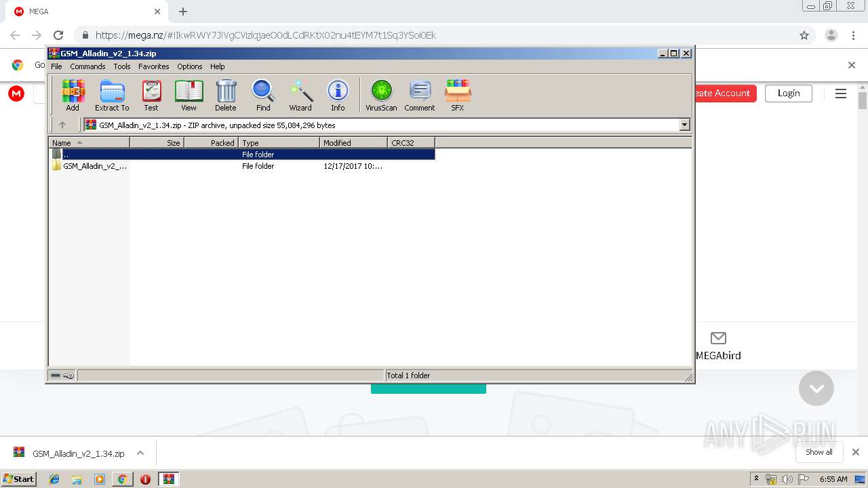The image size is (868, 488).
Task: Click the Extract To toolbar icon
Action: tap(112, 95)
